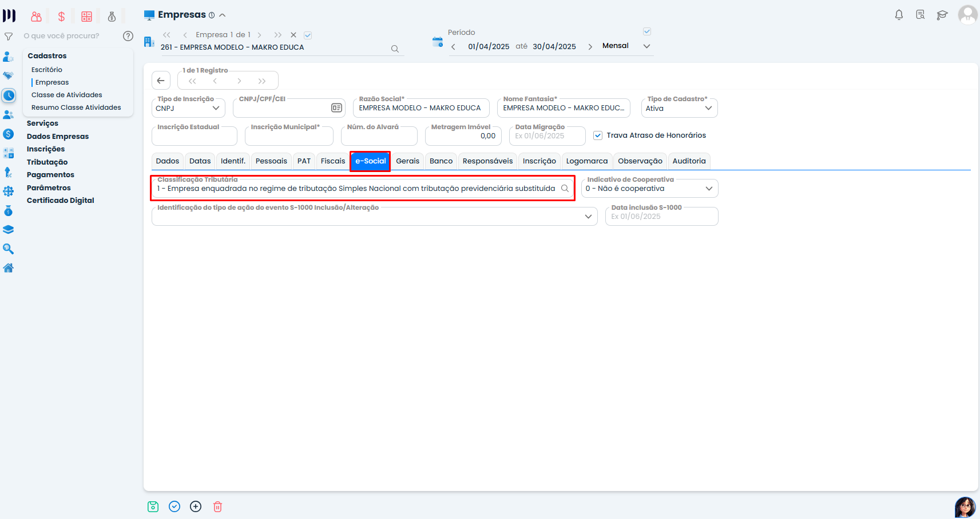Image resolution: width=980 pixels, height=519 pixels.
Task: Click the Data inclusão S-1000 field
Action: pyautogui.click(x=661, y=217)
